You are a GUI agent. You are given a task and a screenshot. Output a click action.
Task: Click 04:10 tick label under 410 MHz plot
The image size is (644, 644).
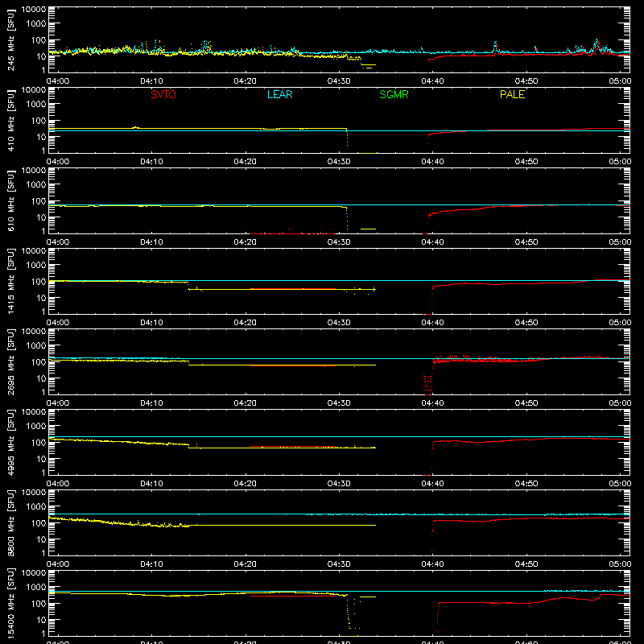click(151, 162)
